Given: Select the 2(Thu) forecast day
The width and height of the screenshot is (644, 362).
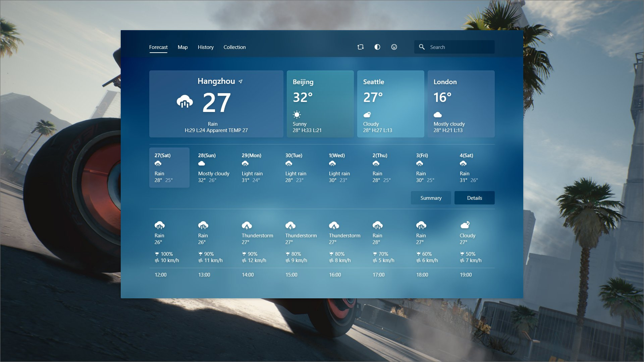Looking at the screenshot, I should click(387, 168).
